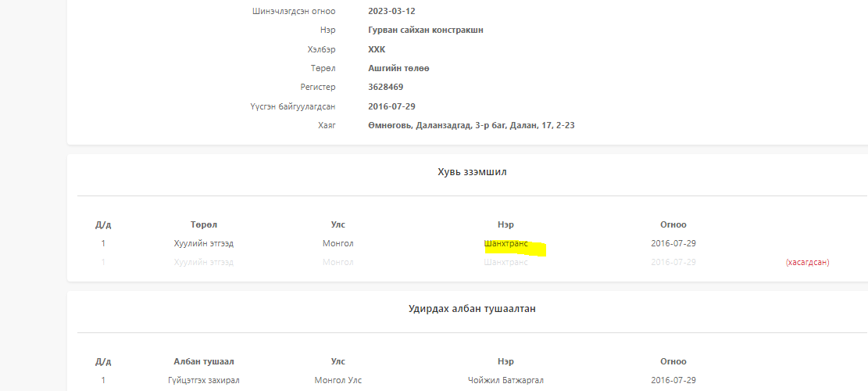Select officer name Чойжил Батжаргал
The width and height of the screenshot is (868, 391).
point(505,380)
